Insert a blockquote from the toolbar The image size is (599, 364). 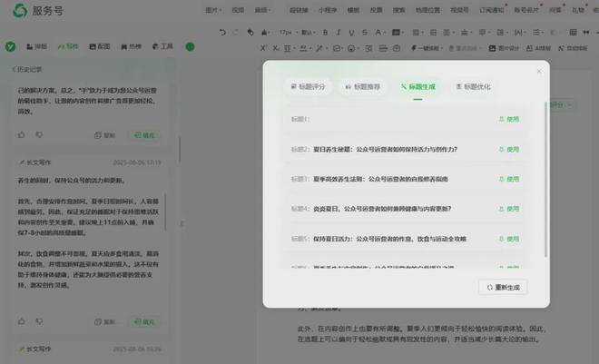[586, 33]
